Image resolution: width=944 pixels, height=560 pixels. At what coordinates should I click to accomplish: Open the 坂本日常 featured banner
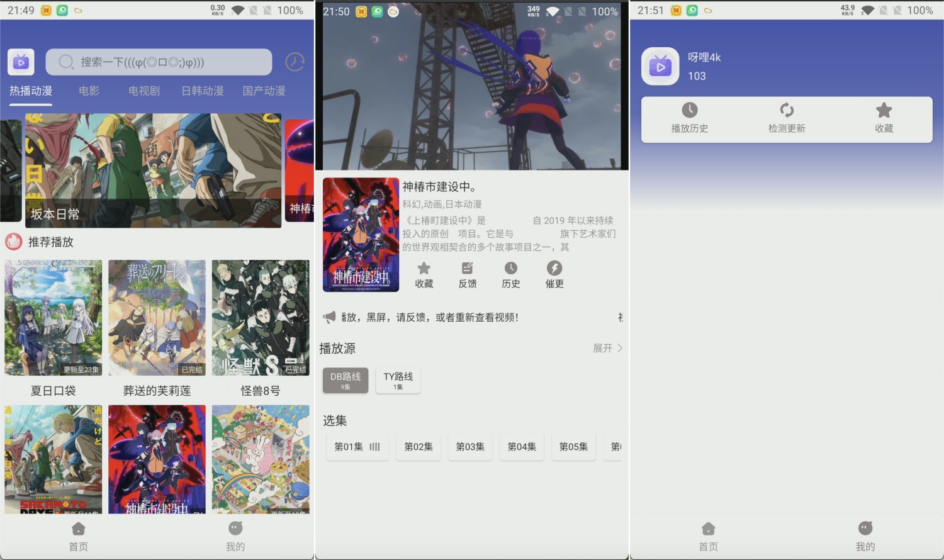[x=153, y=170]
